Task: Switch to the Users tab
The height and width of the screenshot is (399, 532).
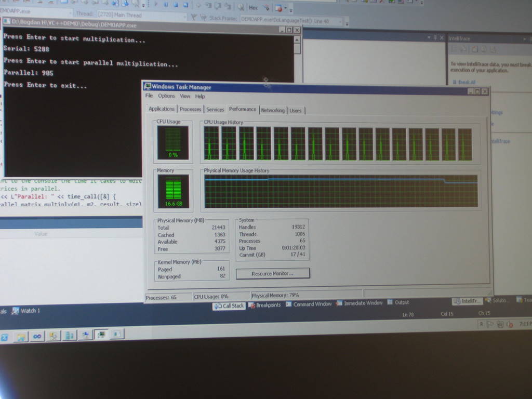Action: [295, 111]
